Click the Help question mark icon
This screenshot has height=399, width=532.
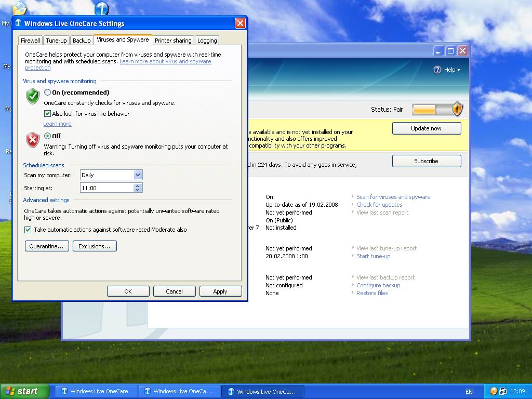pyautogui.click(x=437, y=70)
